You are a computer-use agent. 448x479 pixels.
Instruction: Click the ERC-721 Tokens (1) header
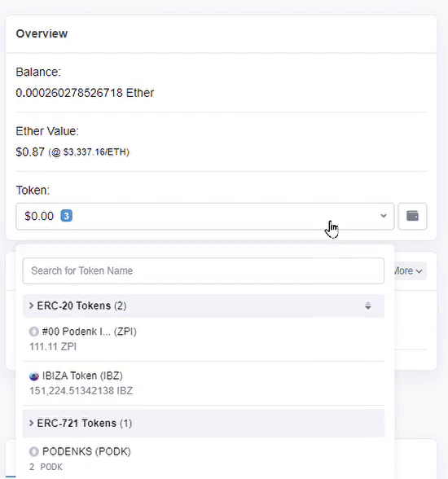pyautogui.click(x=204, y=424)
